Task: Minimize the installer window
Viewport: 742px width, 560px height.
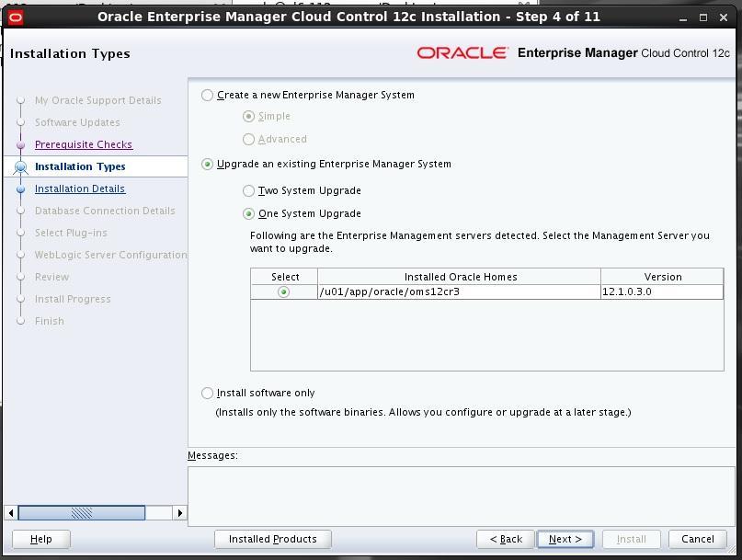Action: point(682,18)
